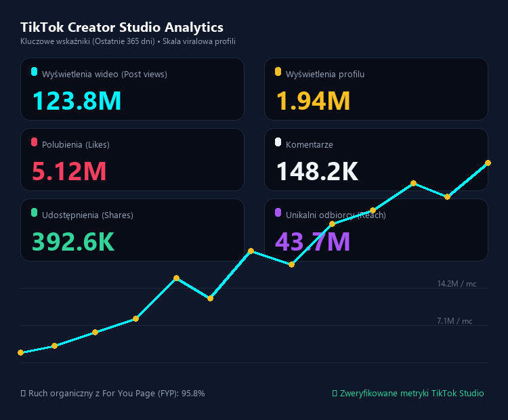Click the Wyświetlenia profilu label
This screenshot has height=420, width=508.
pos(325,75)
